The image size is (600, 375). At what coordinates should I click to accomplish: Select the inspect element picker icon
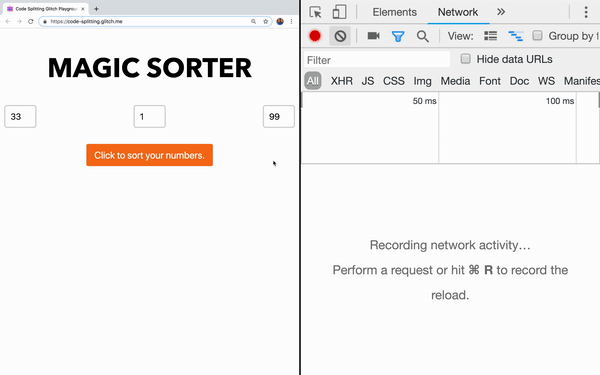[315, 12]
